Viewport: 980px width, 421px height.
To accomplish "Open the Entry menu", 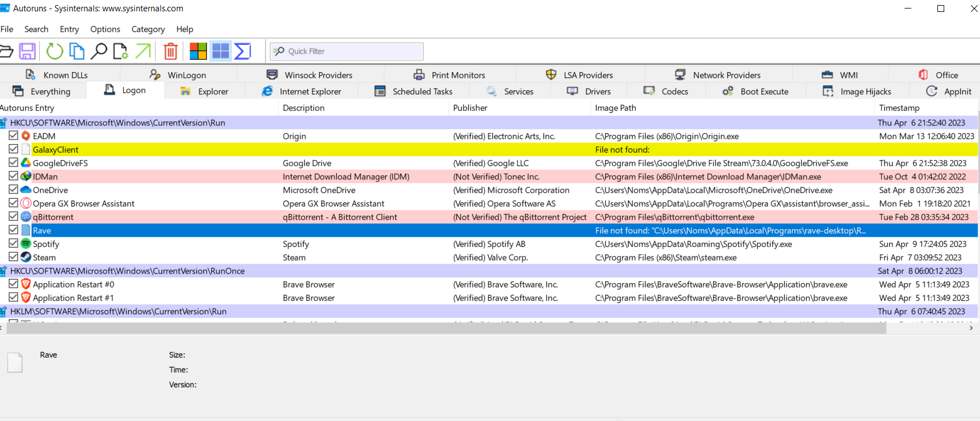I will tap(69, 29).
